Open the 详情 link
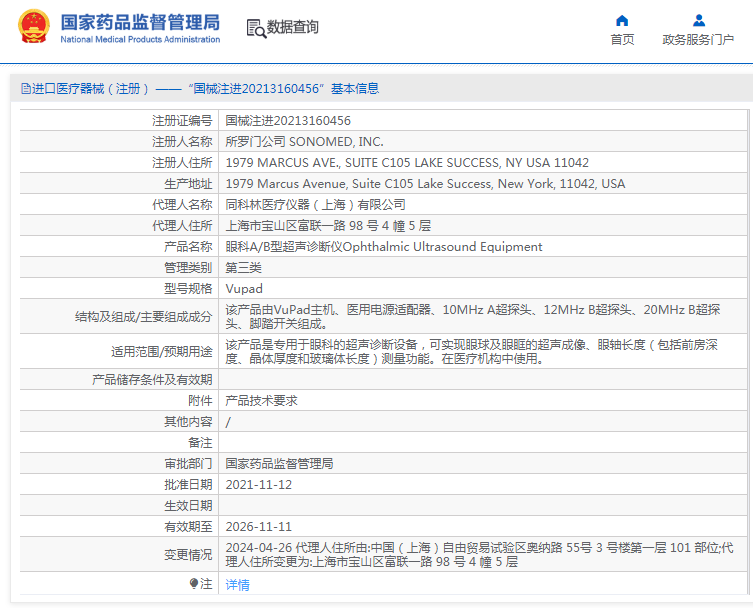 click(x=238, y=584)
